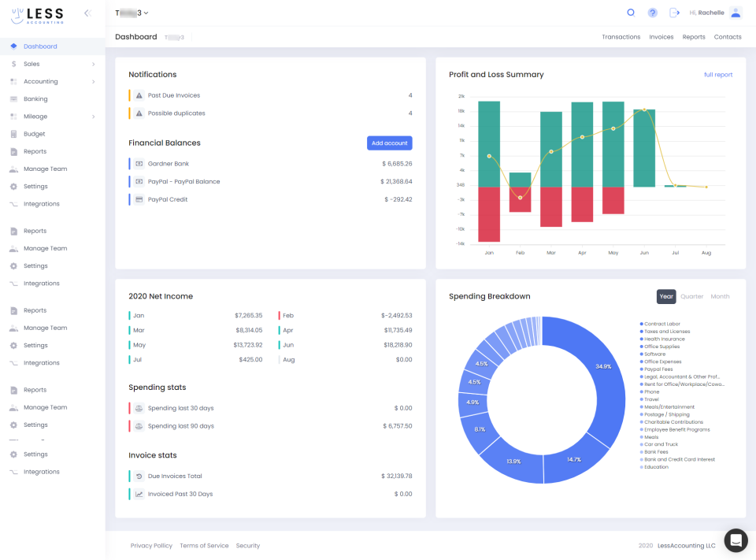Select the Office Supplies color swatch in the legend

point(643,346)
